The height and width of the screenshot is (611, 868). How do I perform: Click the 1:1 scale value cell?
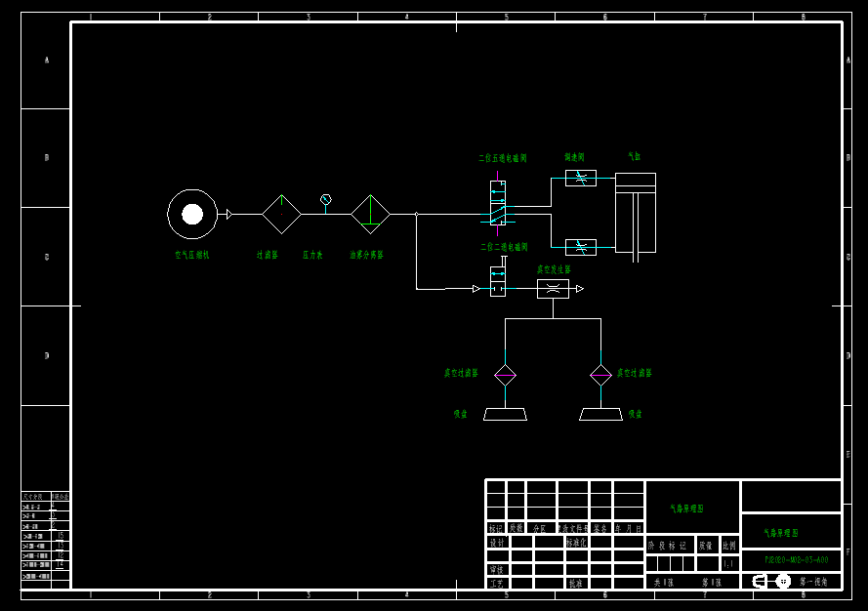[x=729, y=564]
